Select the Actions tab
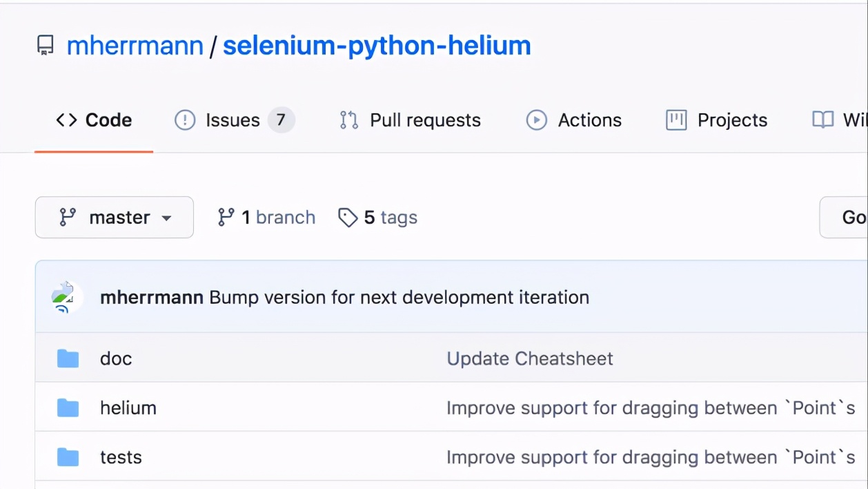 pyautogui.click(x=574, y=120)
